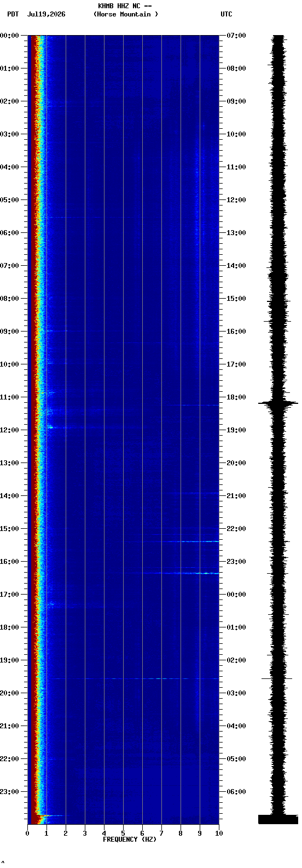Screen dimensions: 302x868
Task: Click the 3 Hz frequency tick label
Action: (x=85, y=833)
